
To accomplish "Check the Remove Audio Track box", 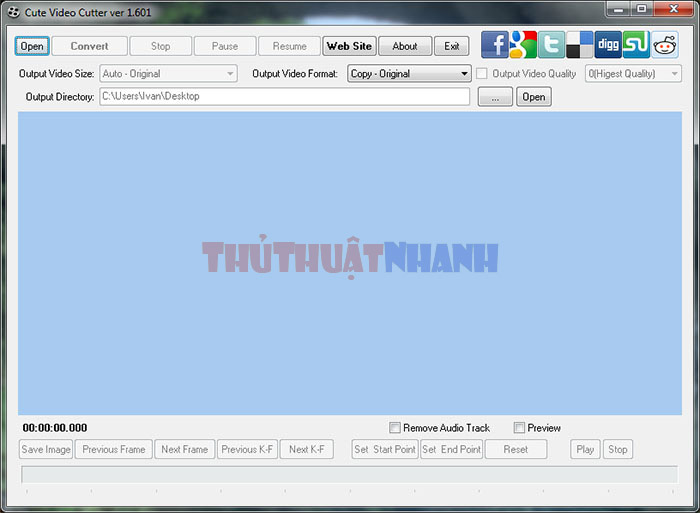I will pos(395,428).
